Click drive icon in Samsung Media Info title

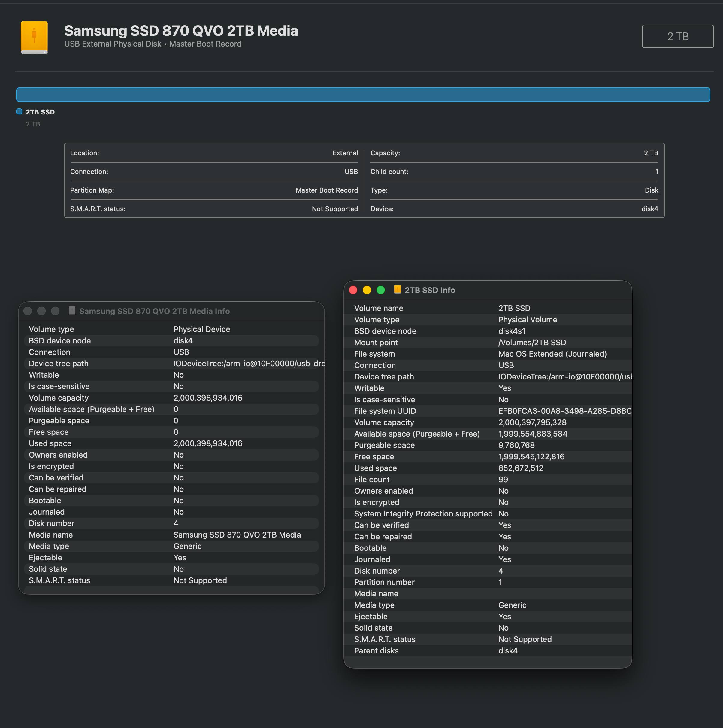(72, 310)
